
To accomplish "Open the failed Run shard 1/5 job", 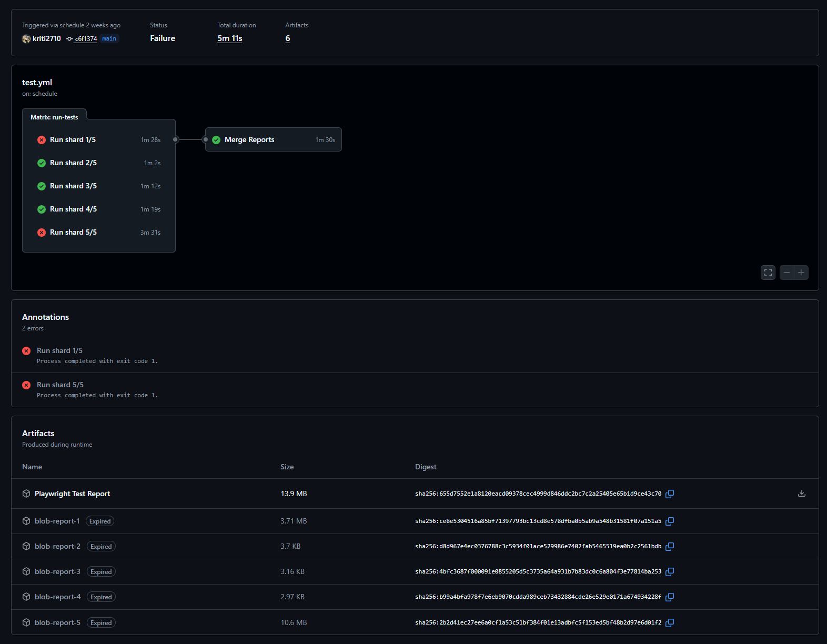I will point(73,140).
